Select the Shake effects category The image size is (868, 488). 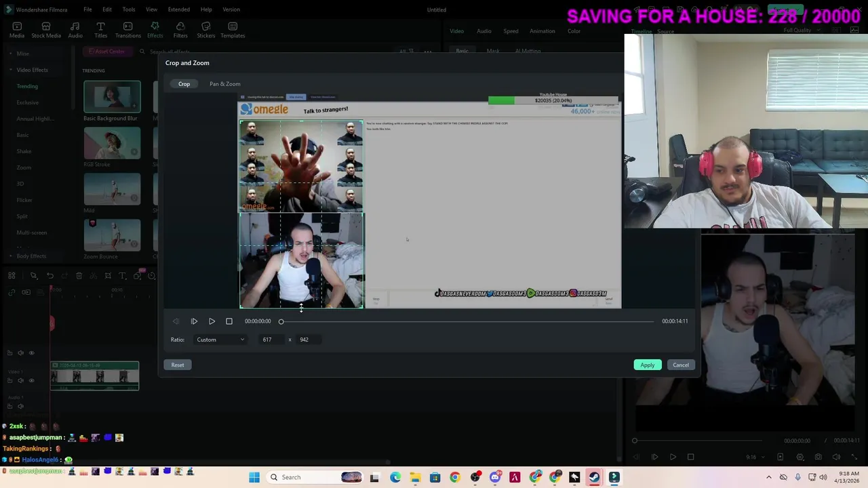tap(24, 151)
